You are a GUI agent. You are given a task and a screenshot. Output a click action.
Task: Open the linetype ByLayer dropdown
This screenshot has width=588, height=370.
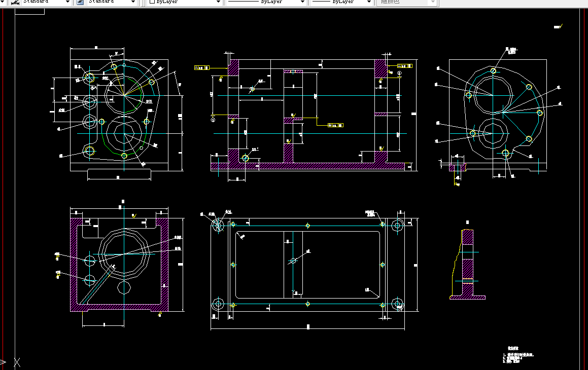point(302,2)
